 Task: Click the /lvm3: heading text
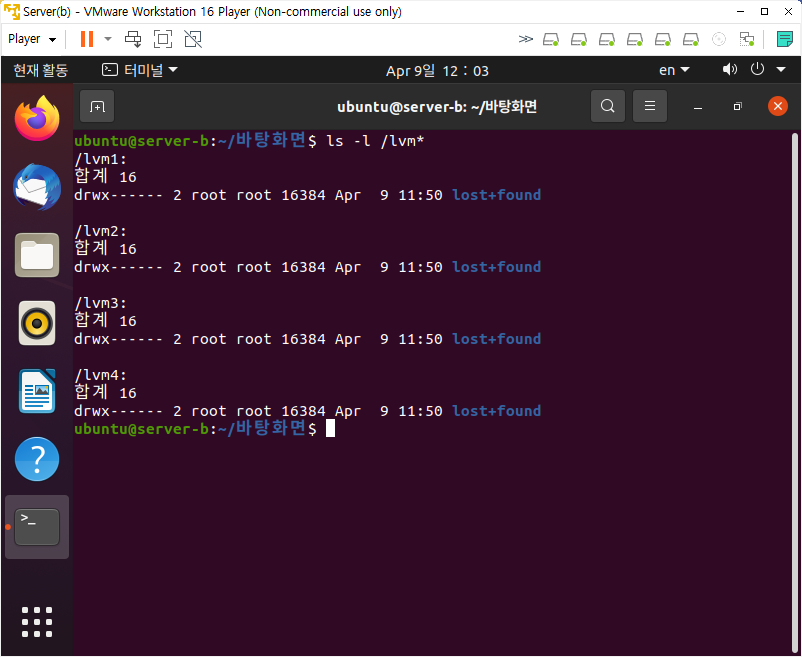point(101,303)
